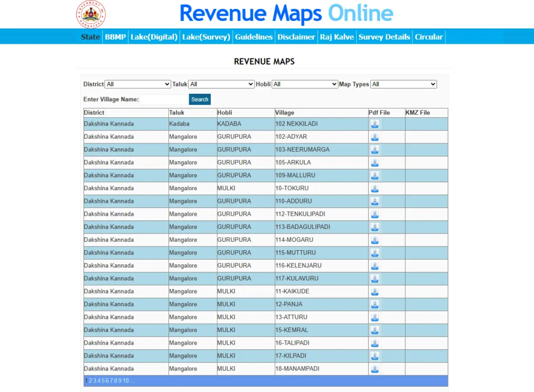Open PDF file for 16-TALIPADI
534x392 pixels.
click(374, 343)
